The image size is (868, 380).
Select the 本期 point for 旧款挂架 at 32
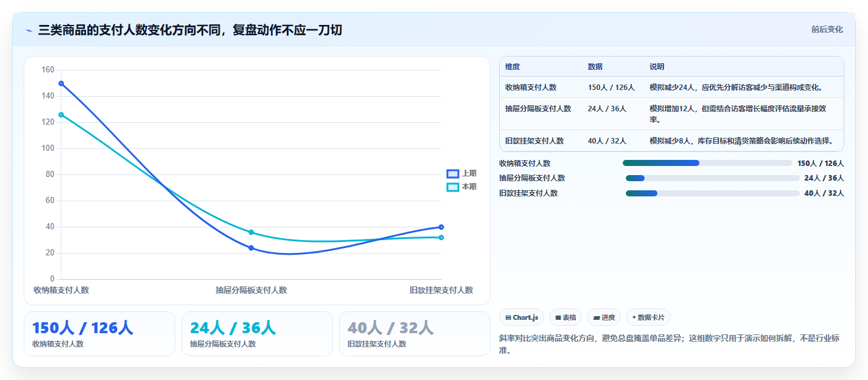pos(441,237)
